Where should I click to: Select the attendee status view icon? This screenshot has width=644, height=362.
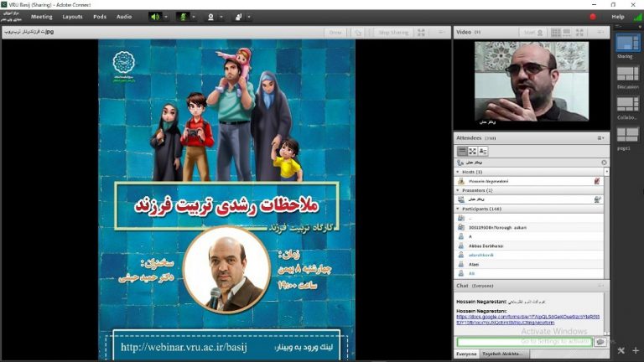482,151
